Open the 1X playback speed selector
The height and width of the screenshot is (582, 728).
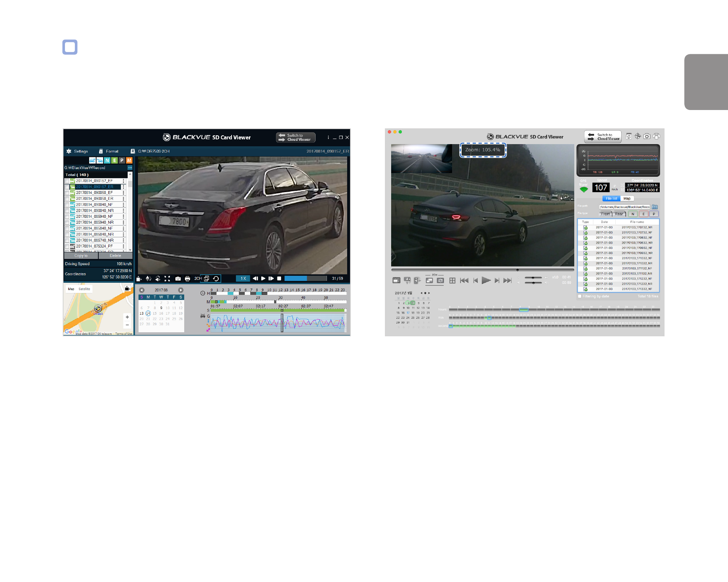tap(243, 279)
